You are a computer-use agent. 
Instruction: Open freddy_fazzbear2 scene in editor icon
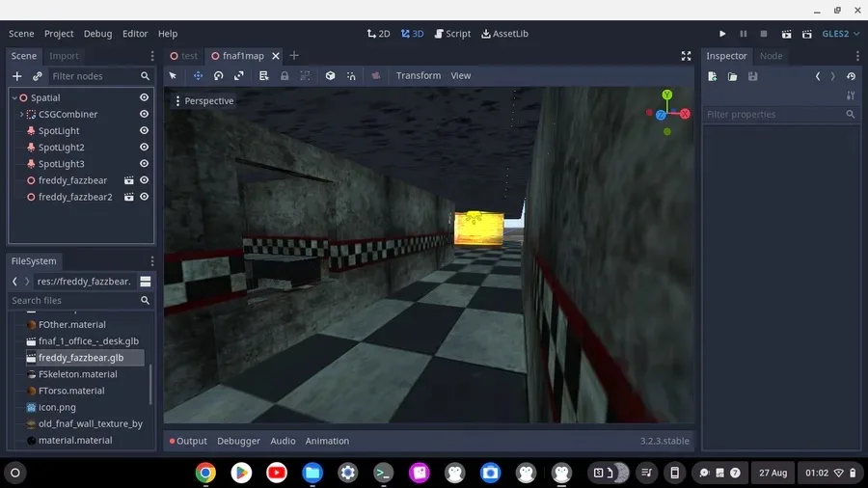coord(129,197)
